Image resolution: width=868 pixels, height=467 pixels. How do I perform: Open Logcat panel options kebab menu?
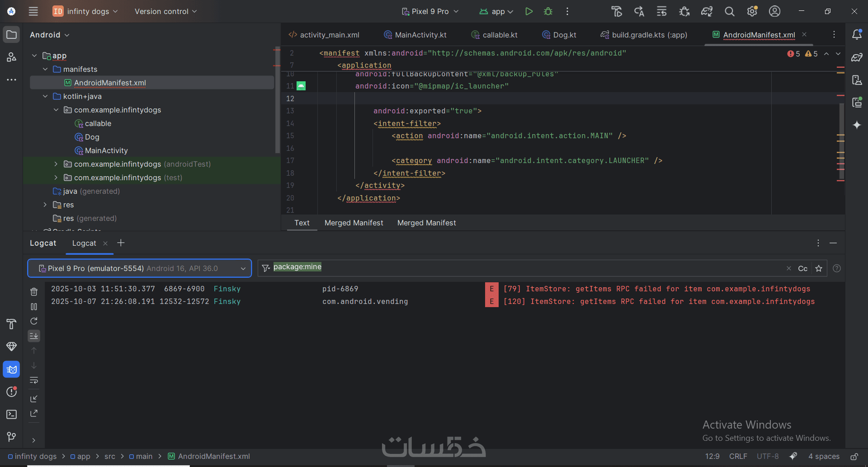click(818, 243)
